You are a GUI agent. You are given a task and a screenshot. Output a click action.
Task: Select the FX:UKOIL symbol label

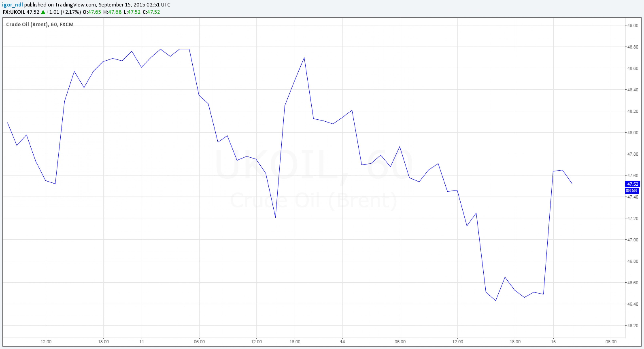pyautogui.click(x=14, y=12)
